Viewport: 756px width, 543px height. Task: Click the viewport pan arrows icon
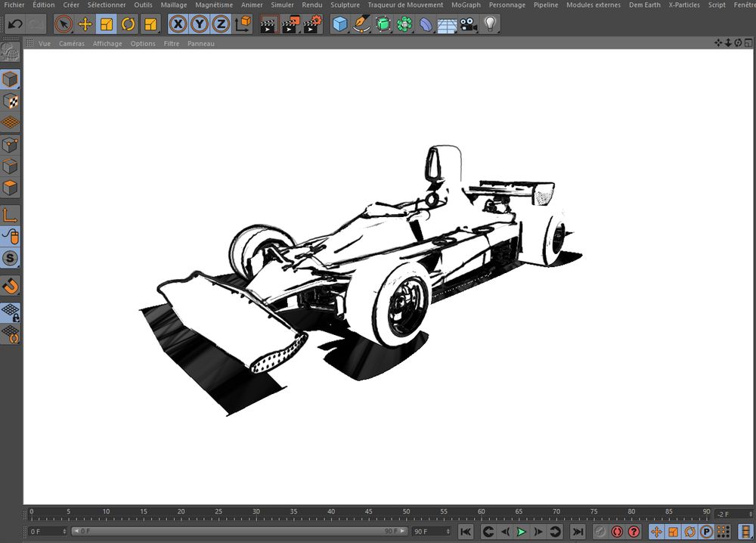(x=718, y=43)
